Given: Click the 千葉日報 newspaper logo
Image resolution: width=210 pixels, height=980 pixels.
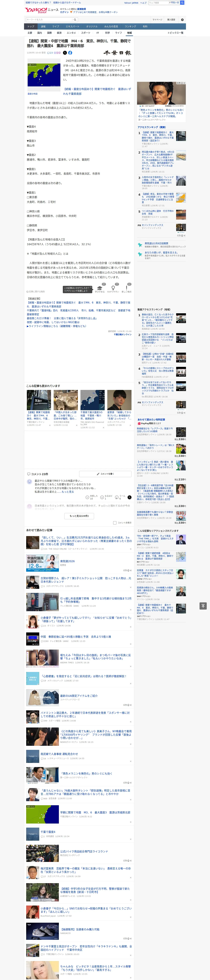Looking at the screenshot, I should [117, 53].
